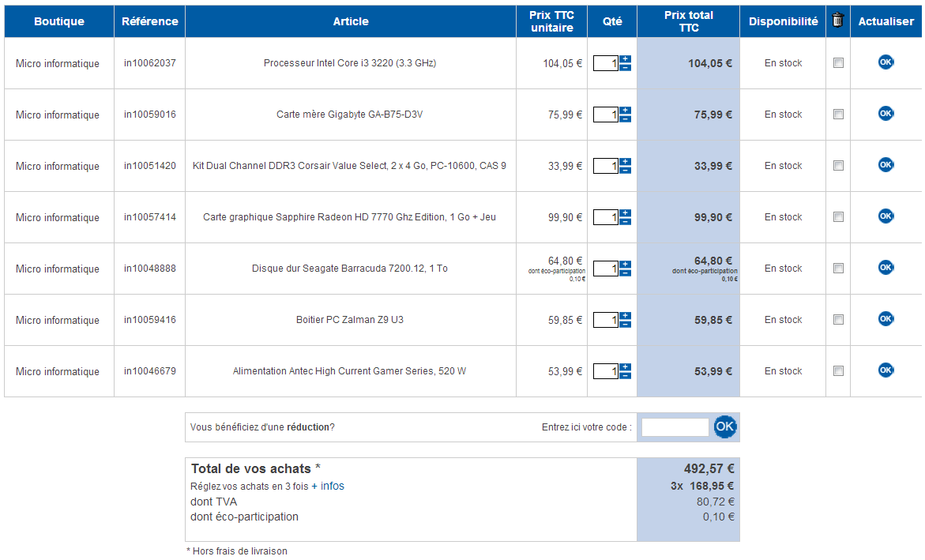The image size is (925, 560).
Task: Click quantity field for Corsair DDR3 kit
Action: pos(605,166)
